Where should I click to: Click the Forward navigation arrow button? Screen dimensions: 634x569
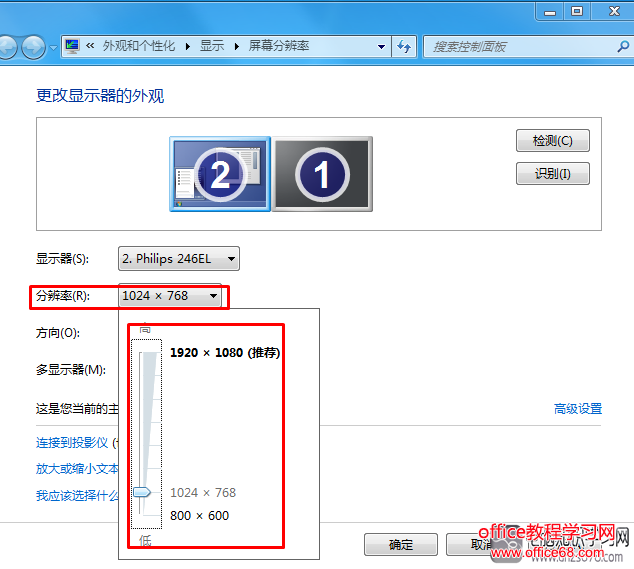pyautogui.click(x=33, y=47)
